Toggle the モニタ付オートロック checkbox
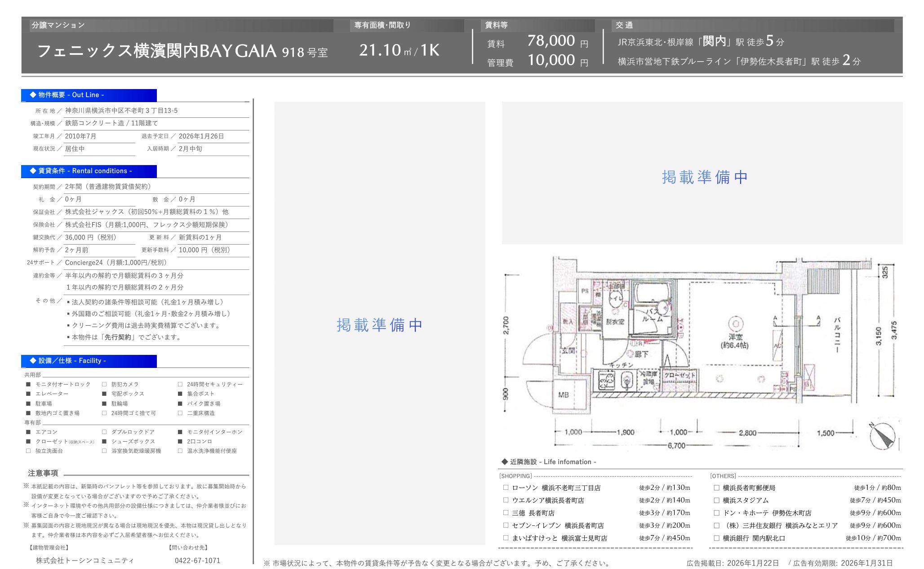Image resolution: width=924 pixels, height=569 pixels. [28, 384]
